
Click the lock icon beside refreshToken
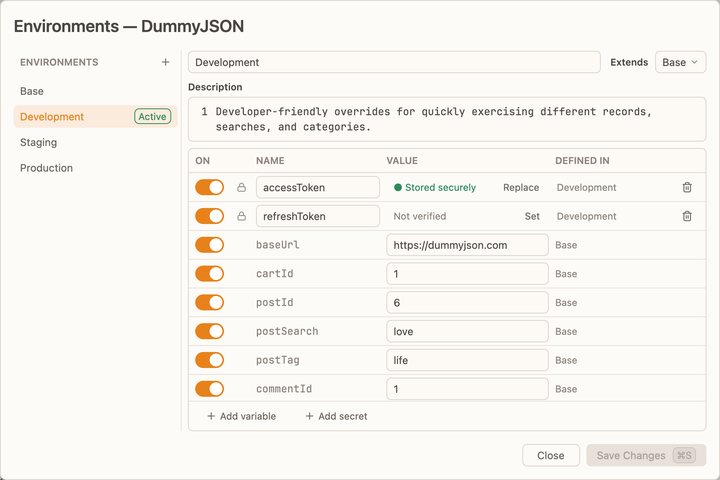pos(242,216)
